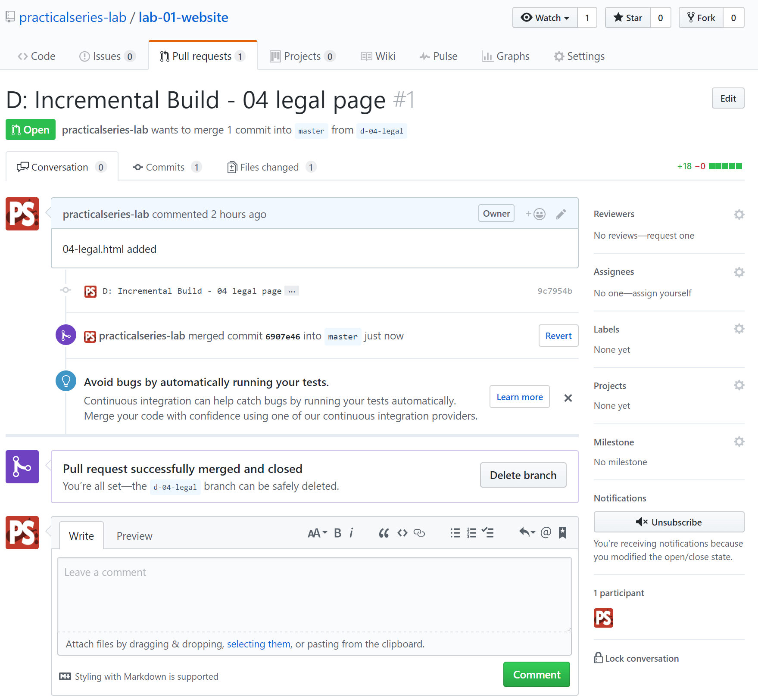The image size is (758, 700).
Task: Mention a user with the @ icon
Action: (546, 532)
